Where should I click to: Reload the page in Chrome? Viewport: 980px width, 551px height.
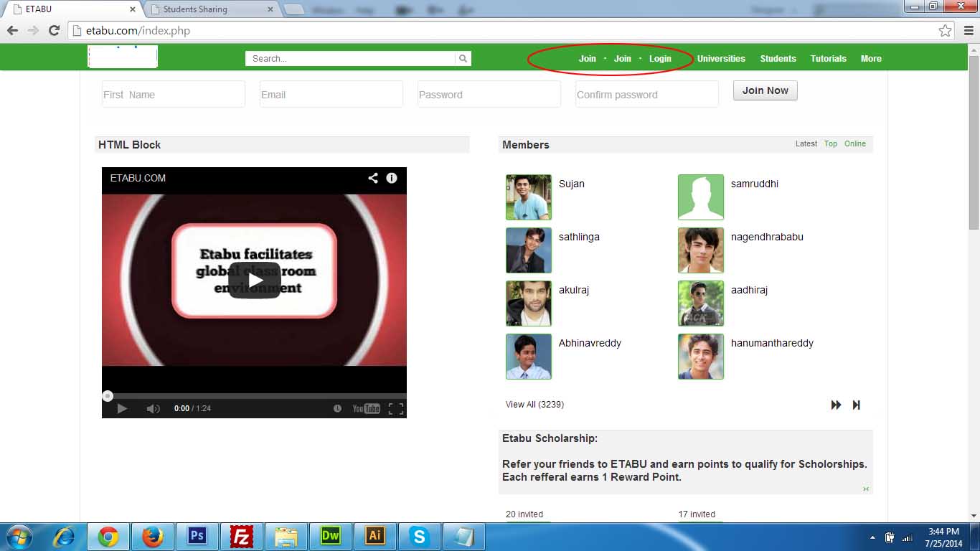[54, 31]
